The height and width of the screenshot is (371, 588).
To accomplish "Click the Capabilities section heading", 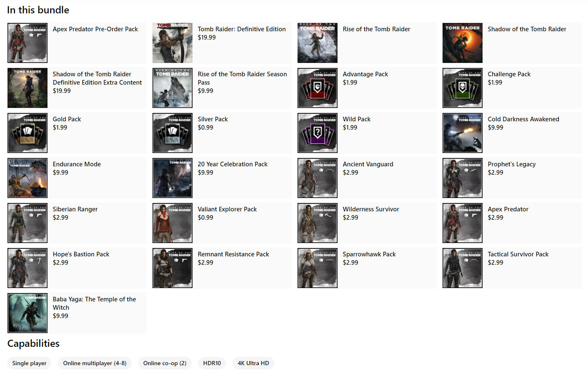I will pos(33,343).
